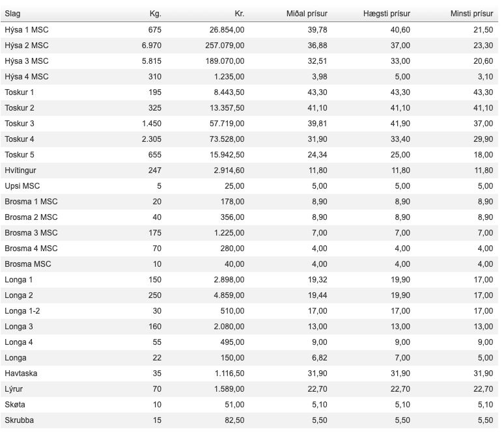Click the Miðal prísur column header
Image resolution: width=504 pixels, height=434 pixels.
click(x=307, y=14)
